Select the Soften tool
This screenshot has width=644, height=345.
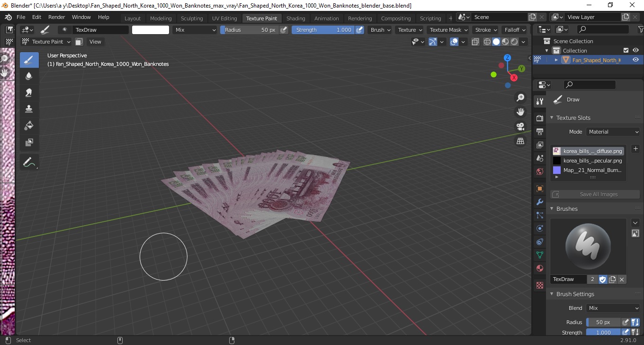click(x=29, y=76)
